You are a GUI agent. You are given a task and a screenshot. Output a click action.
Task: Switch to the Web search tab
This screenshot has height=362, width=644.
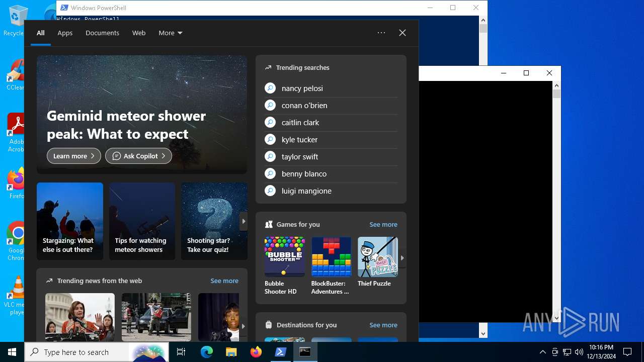pyautogui.click(x=139, y=33)
